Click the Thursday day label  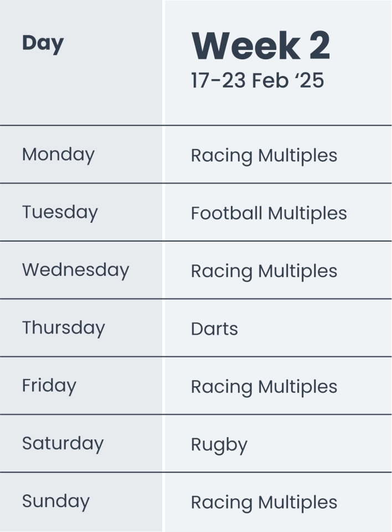click(x=63, y=328)
